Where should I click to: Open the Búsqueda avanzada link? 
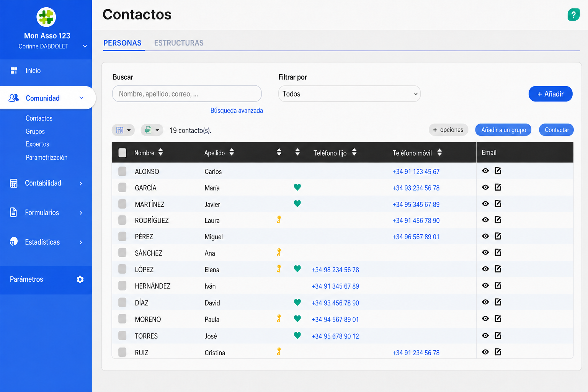click(x=237, y=111)
